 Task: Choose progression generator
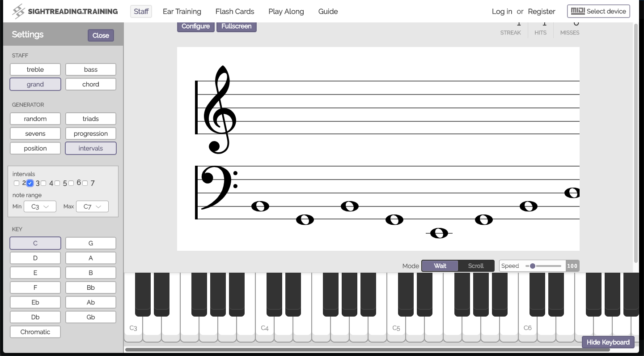coord(91,133)
